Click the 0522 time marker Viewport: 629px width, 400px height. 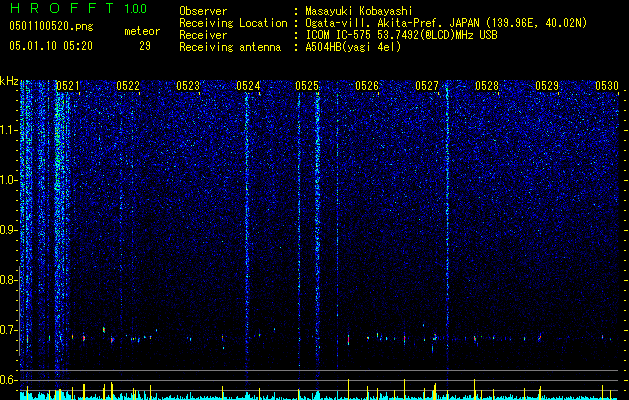[x=128, y=86]
